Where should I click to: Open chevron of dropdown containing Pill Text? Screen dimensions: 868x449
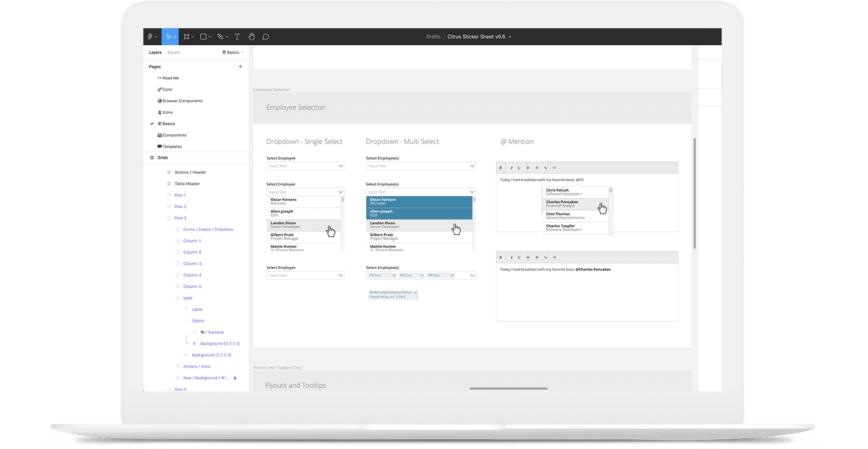pyautogui.click(x=472, y=276)
